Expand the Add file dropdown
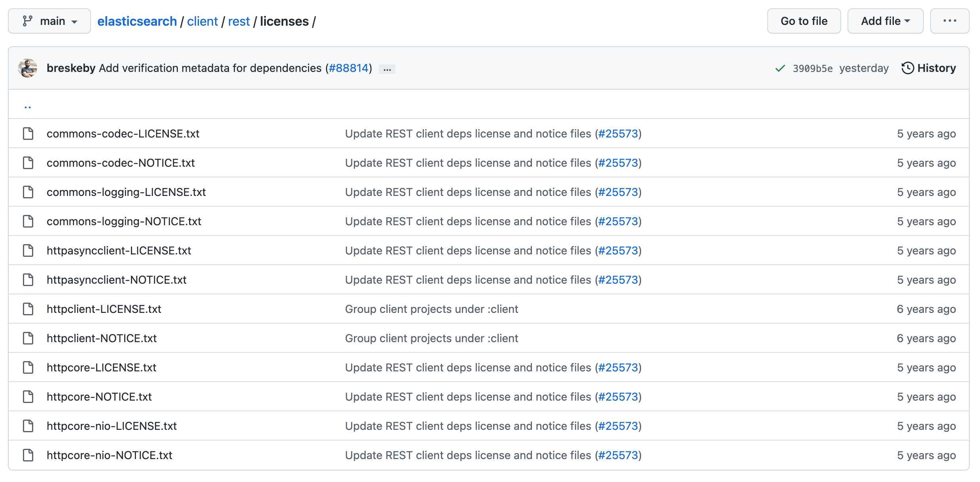This screenshot has height=482, width=980. 885,21
